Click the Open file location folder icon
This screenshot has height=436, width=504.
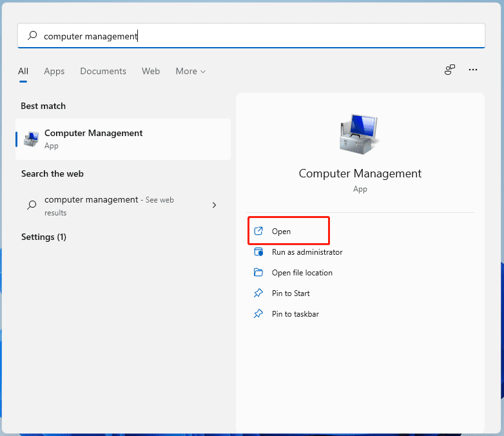[258, 273]
